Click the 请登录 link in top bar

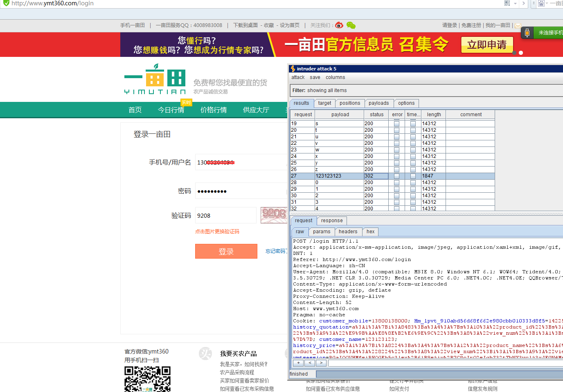pos(450,25)
